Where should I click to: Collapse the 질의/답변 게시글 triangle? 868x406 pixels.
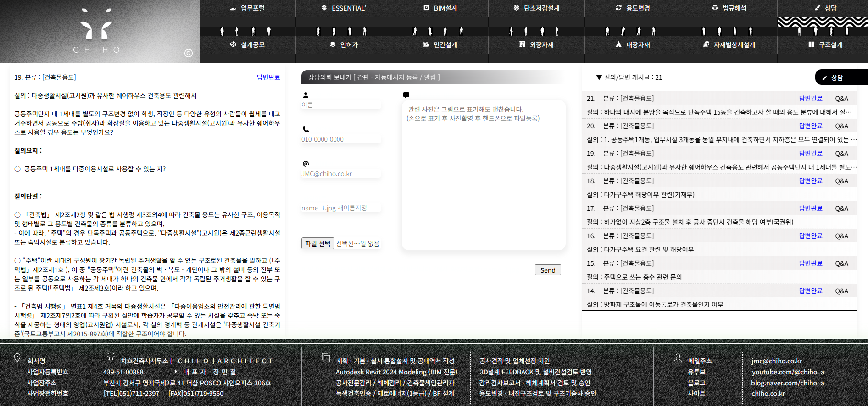click(599, 77)
